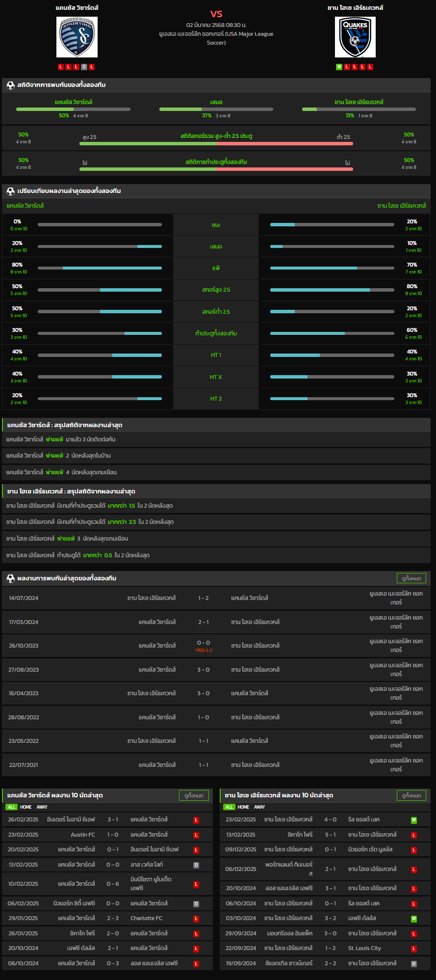Click the Austin FC team name
436x980 pixels.
[x=83, y=835]
